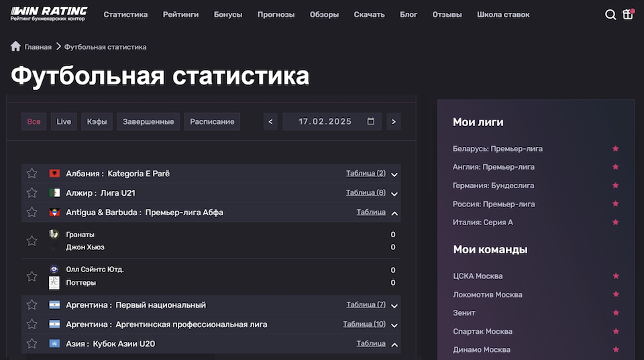Viewport: 644px width, 360px height.
Task: Open the gift bonuses icon
Action: pyautogui.click(x=628, y=15)
